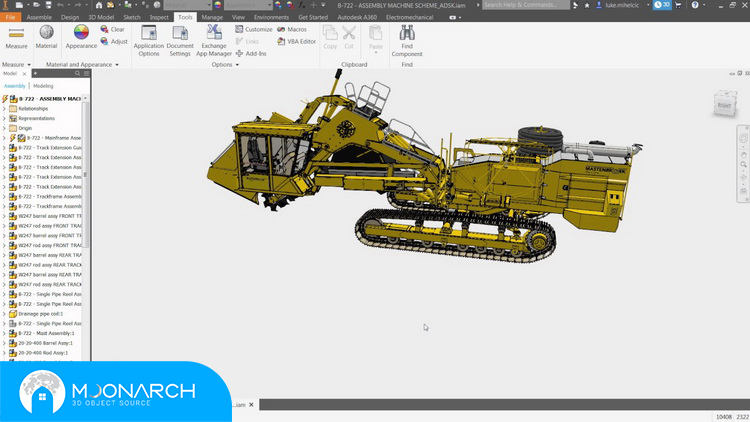Open the 30-day trial clock indicator
750x422 pixels.
pyautogui.click(x=662, y=5)
